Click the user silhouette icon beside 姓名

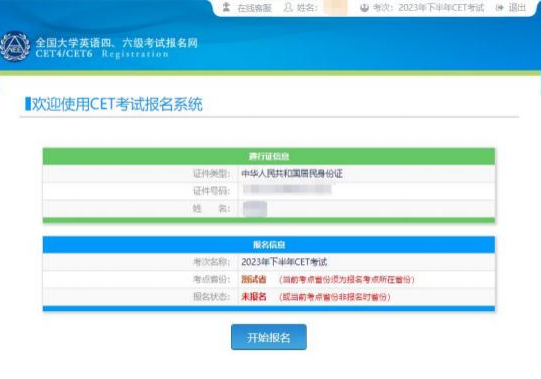(x=288, y=7)
